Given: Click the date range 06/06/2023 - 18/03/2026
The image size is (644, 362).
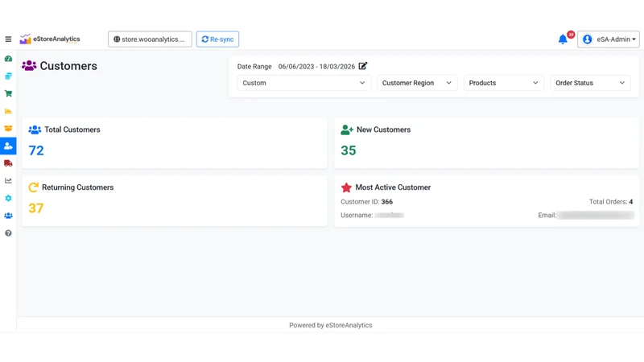Looking at the screenshot, I should pyautogui.click(x=316, y=67).
